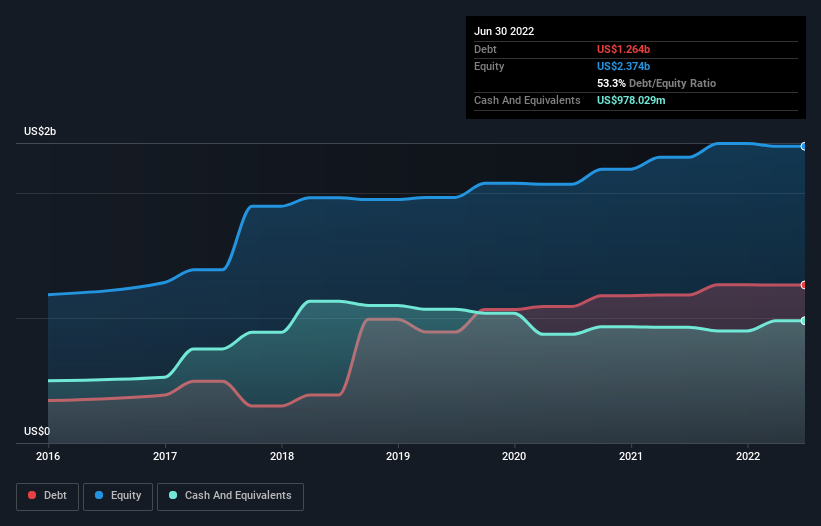Click the red Debt endpoint marker
This screenshot has height=526, width=821.
(804, 285)
